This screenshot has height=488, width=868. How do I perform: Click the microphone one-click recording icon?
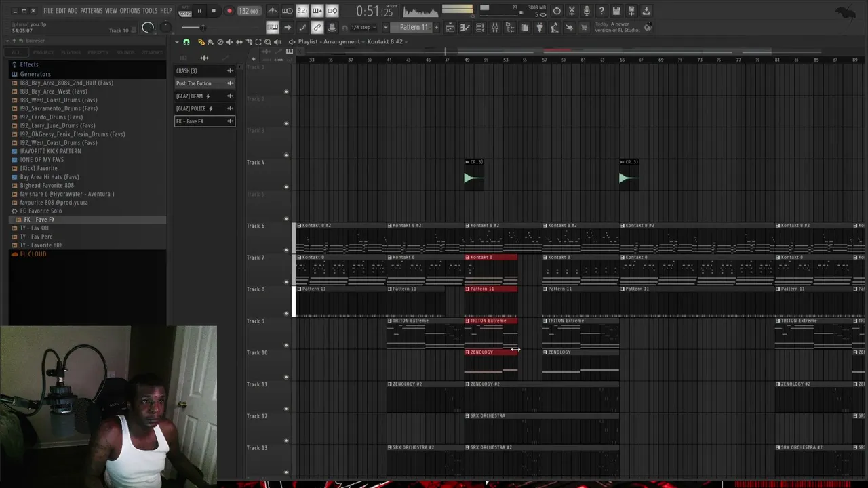click(587, 11)
